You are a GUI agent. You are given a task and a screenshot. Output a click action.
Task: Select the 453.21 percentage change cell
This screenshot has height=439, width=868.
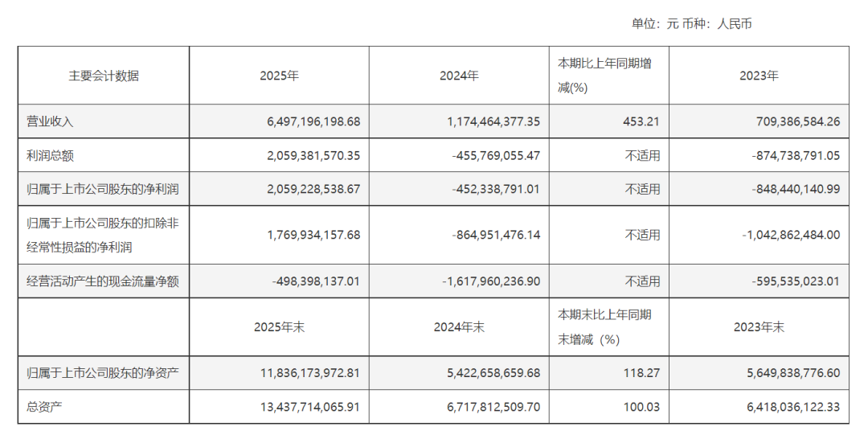[642, 121]
